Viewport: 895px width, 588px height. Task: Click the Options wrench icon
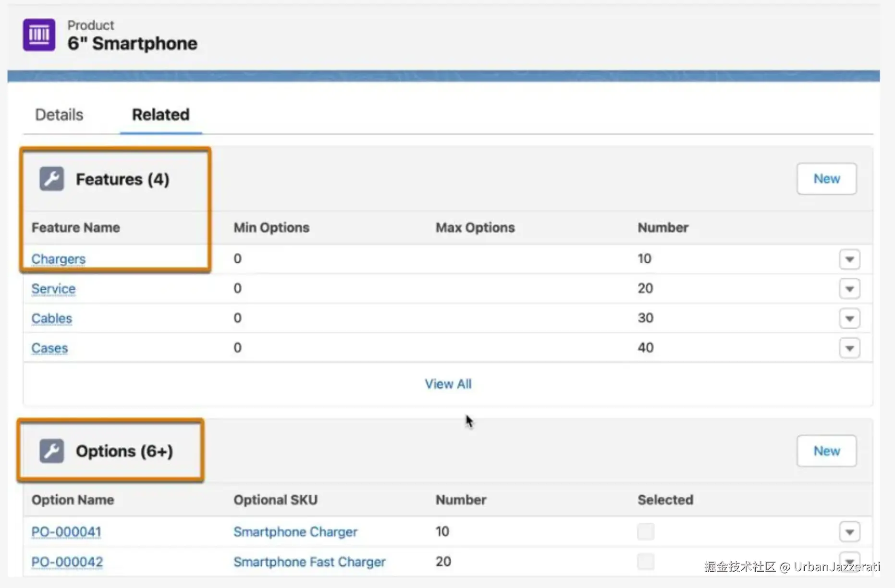(x=51, y=451)
